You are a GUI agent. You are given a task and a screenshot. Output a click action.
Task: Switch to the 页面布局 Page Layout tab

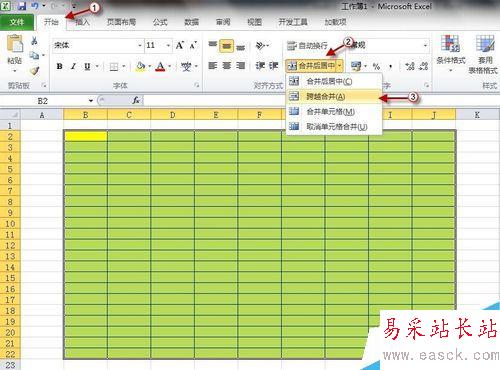pos(121,22)
